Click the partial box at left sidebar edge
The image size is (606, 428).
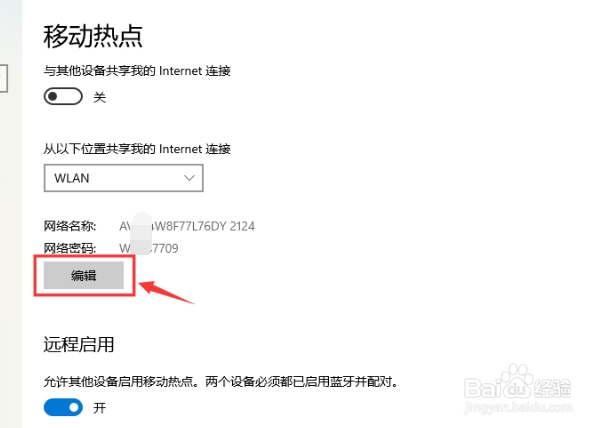(x=3, y=78)
